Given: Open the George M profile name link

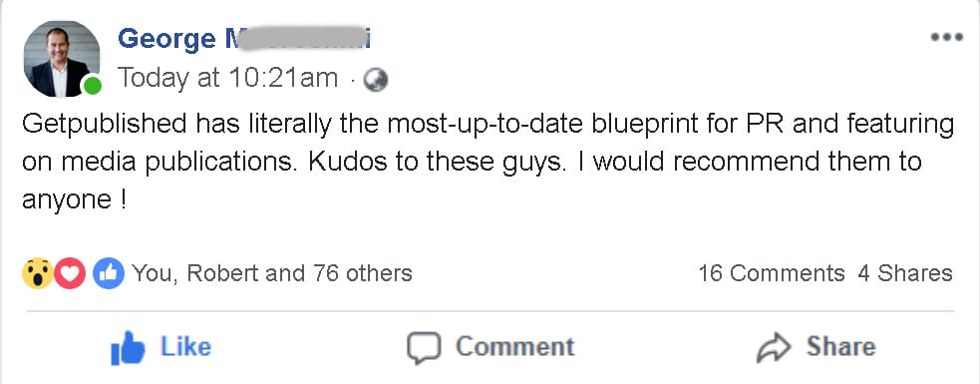Looking at the screenshot, I should coord(244,39).
